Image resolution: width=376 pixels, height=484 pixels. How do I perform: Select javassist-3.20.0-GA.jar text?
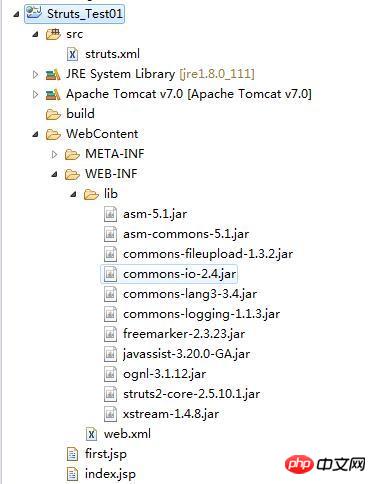[x=186, y=354]
